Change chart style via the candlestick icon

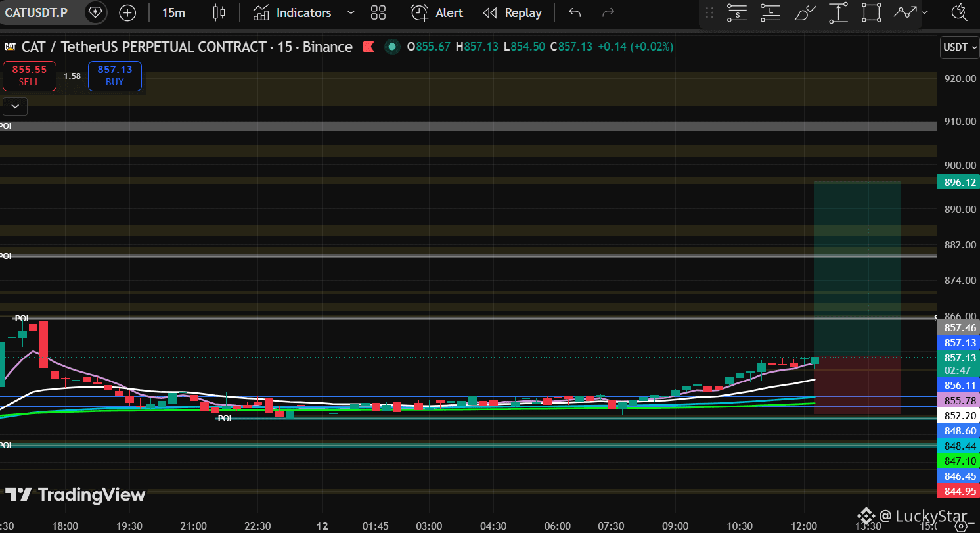219,12
